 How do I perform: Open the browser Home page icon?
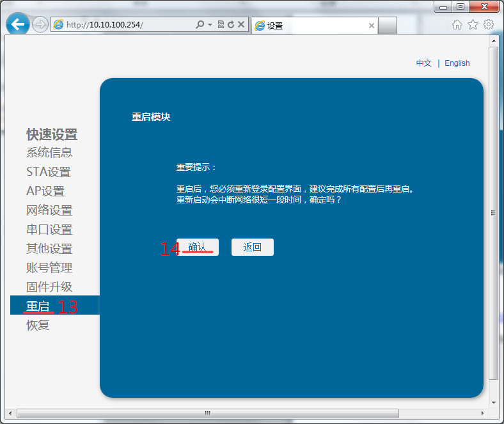(x=457, y=25)
